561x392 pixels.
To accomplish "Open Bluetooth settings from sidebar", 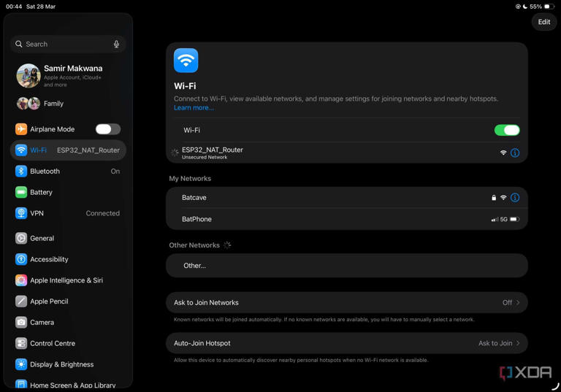I will pos(68,172).
